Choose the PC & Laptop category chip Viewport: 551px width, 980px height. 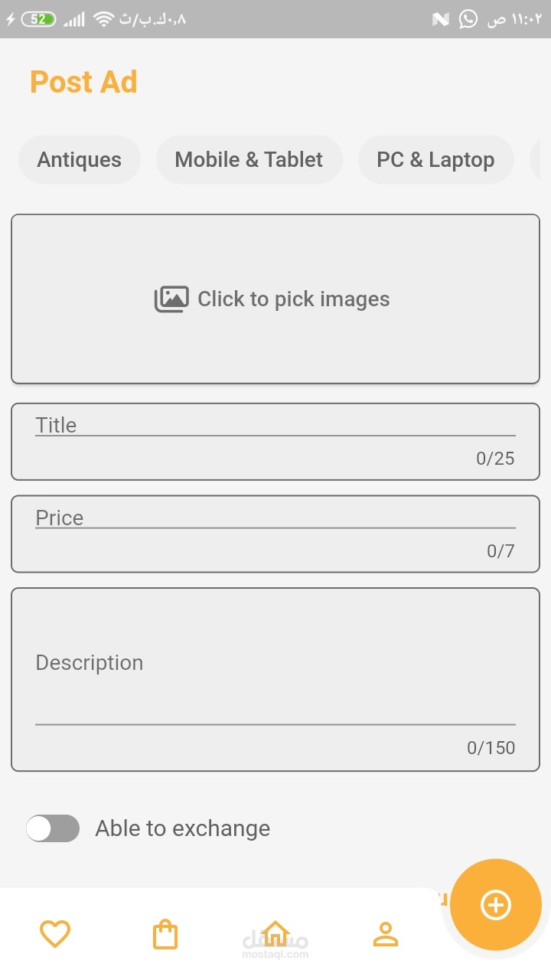tap(435, 160)
